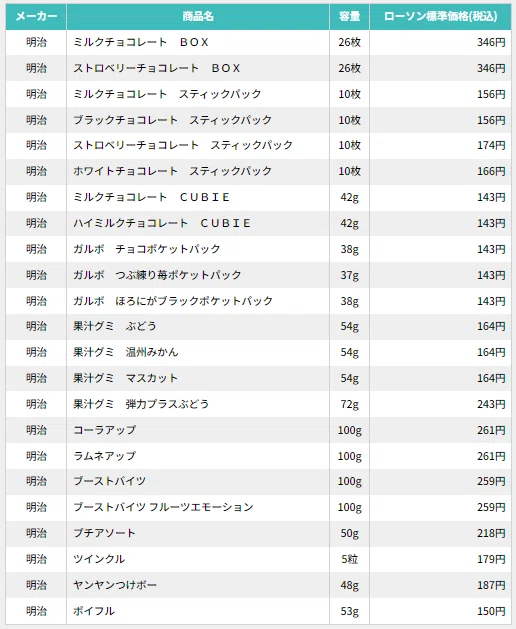Select 果汁グミ 温州みかん product name
Image resolution: width=516 pixels, height=629 pixels.
(126, 352)
